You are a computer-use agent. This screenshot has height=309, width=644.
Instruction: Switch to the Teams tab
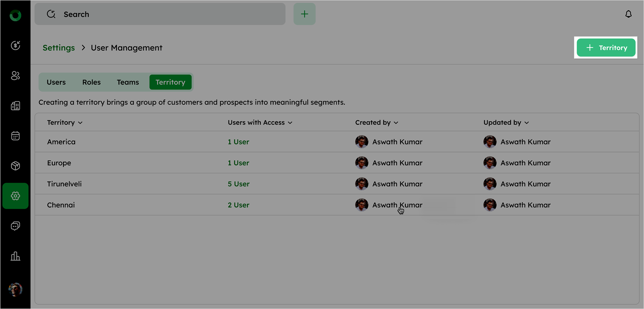click(x=128, y=82)
